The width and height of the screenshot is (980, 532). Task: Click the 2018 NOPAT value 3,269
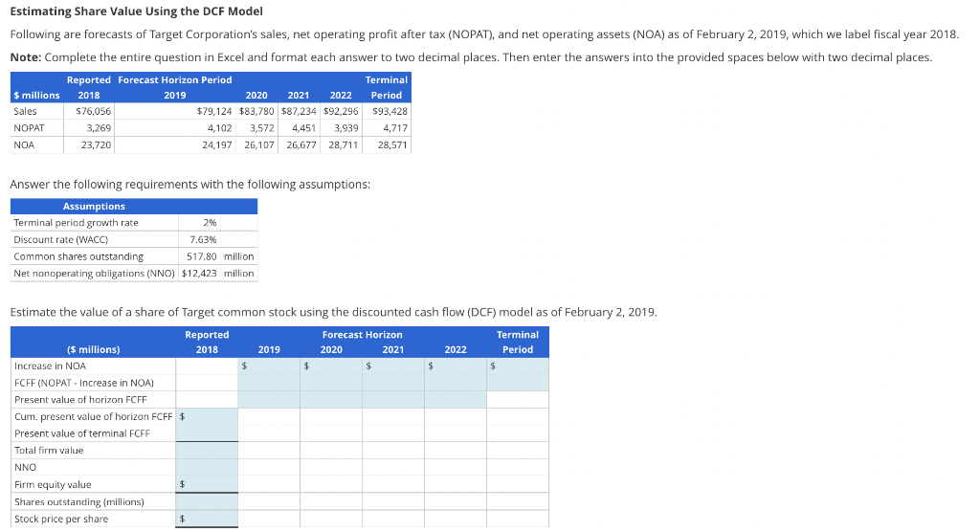coord(99,128)
